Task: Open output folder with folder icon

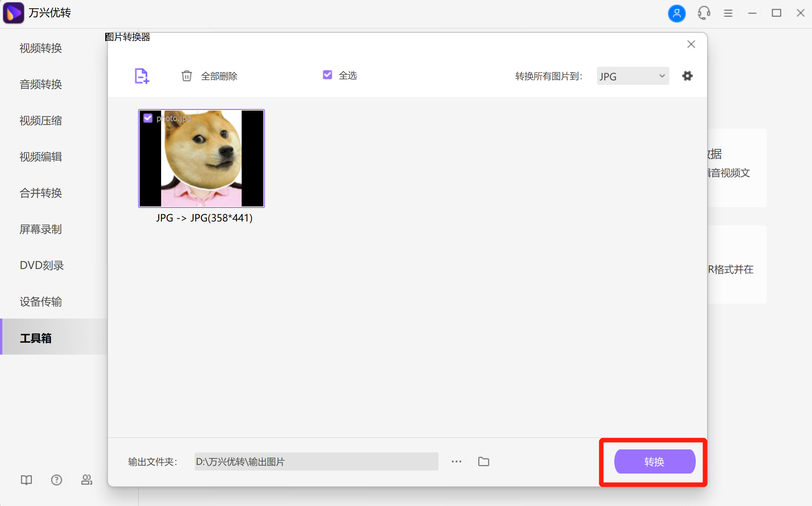Action: point(483,461)
